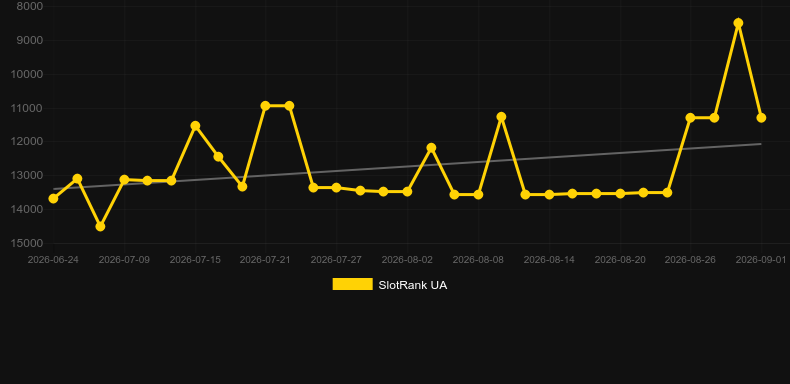
Task: Click the x-axis label 2026-08-20
Action: (620, 260)
